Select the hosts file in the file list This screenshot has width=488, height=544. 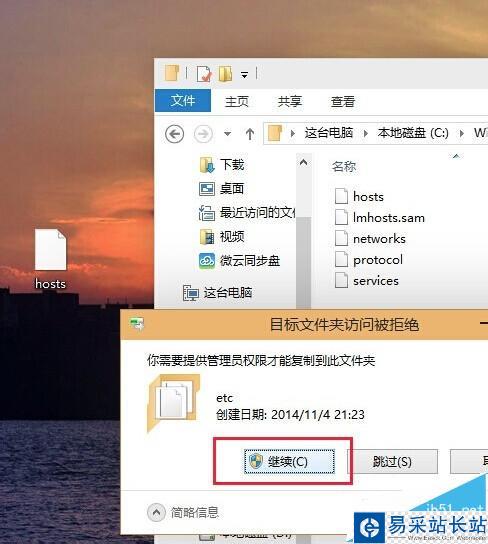click(x=360, y=196)
